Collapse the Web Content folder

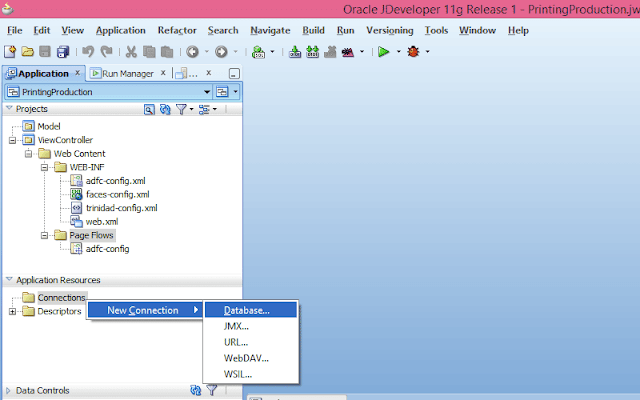28,154
